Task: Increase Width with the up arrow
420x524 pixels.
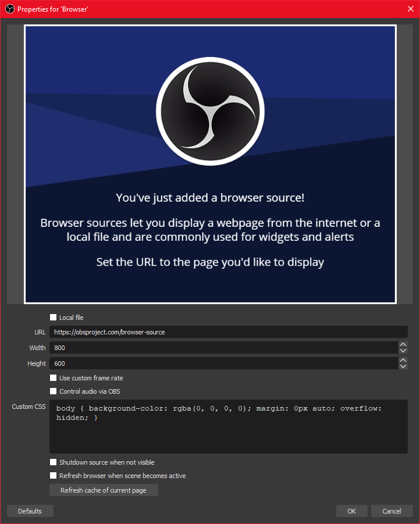Action: coord(403,344)
